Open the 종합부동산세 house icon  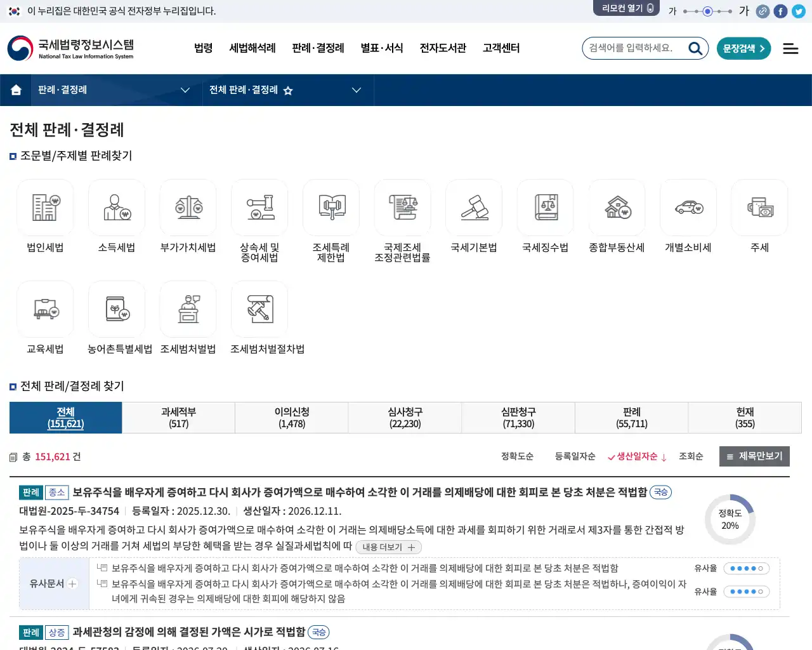pyautogui.click(x=617, y=208)
